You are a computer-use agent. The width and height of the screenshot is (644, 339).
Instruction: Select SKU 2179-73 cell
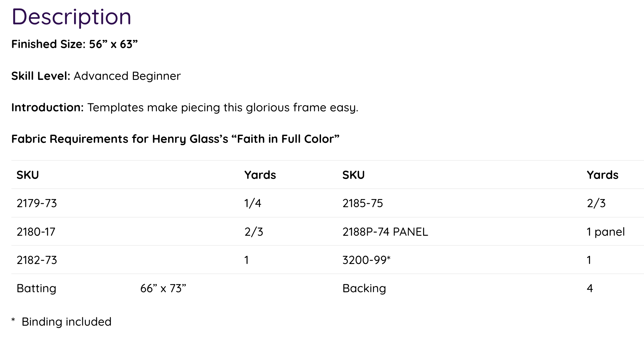pos(37,203)
